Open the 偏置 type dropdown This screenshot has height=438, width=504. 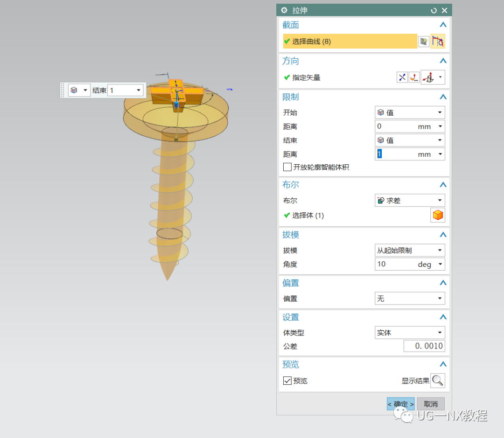[410, 299]
